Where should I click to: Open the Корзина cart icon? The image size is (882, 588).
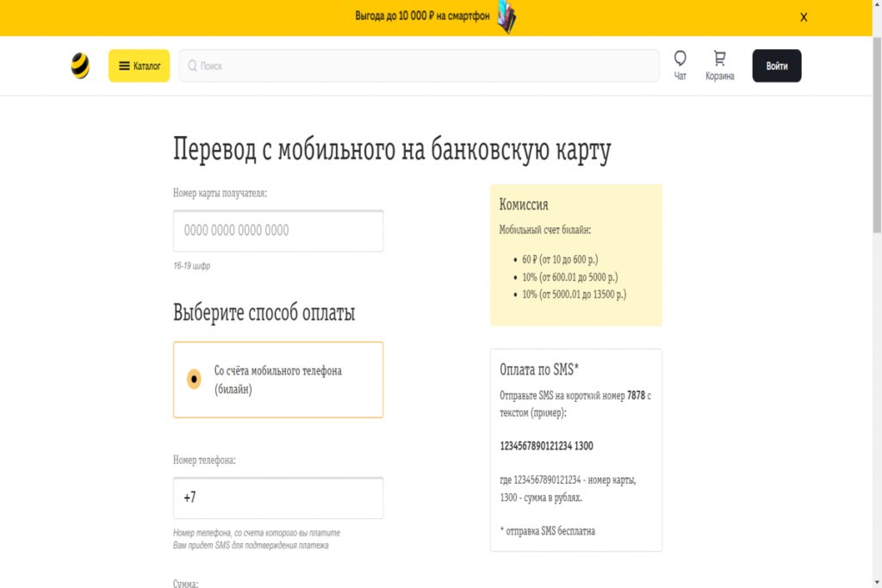tap(720, 65)
